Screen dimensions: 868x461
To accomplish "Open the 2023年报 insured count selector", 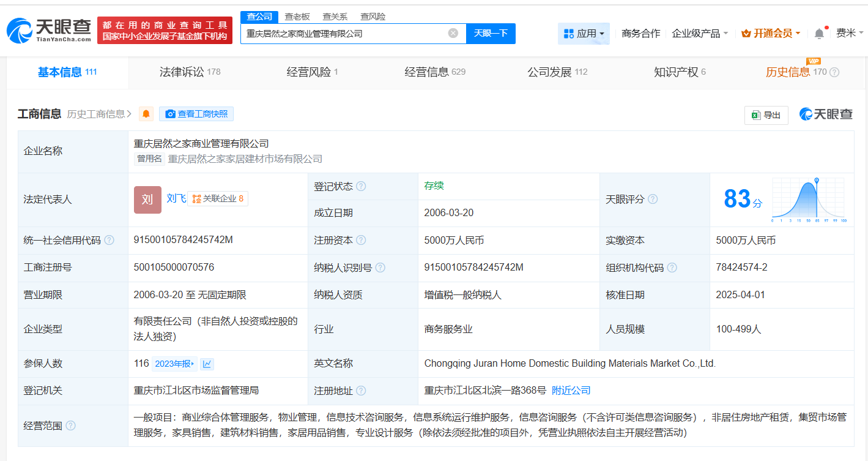I will pyautogui.click(x=174, y=364).
